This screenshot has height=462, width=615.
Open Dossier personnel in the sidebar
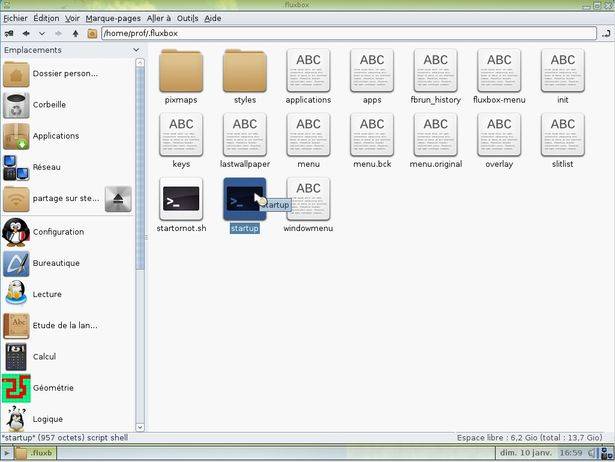pyautogui.click(x=67, y=74)
